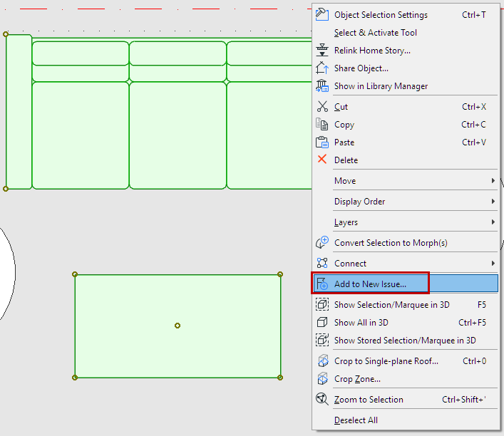Expand the Connect submenu arrow
504x436 pixels.
[x=493, y=263]
